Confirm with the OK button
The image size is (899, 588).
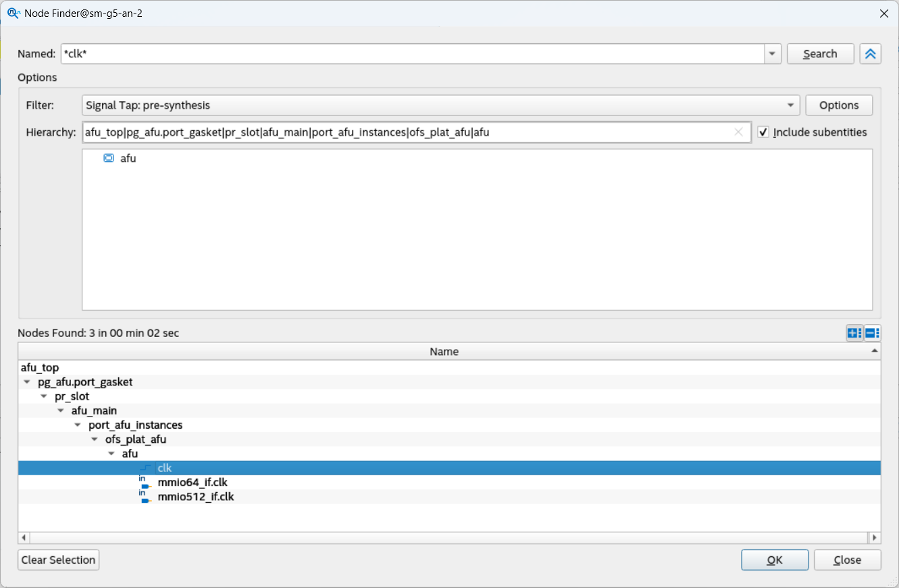(775, 560)
